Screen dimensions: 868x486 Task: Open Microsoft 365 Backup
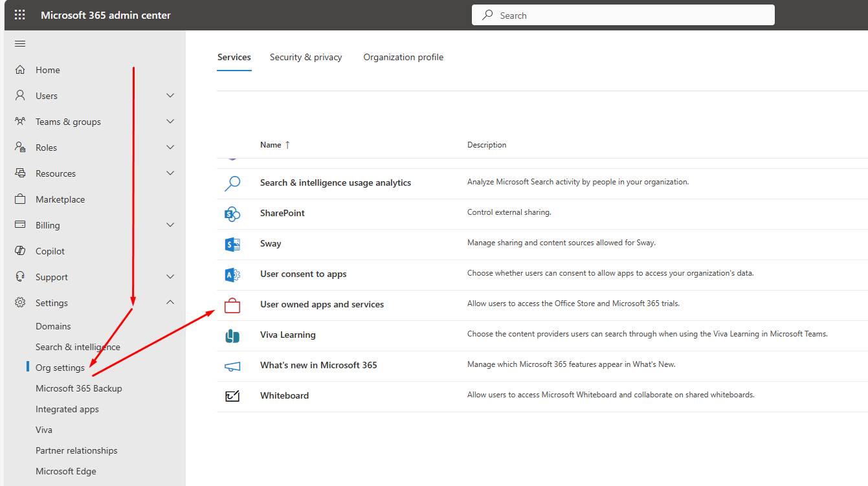[79, 388]
